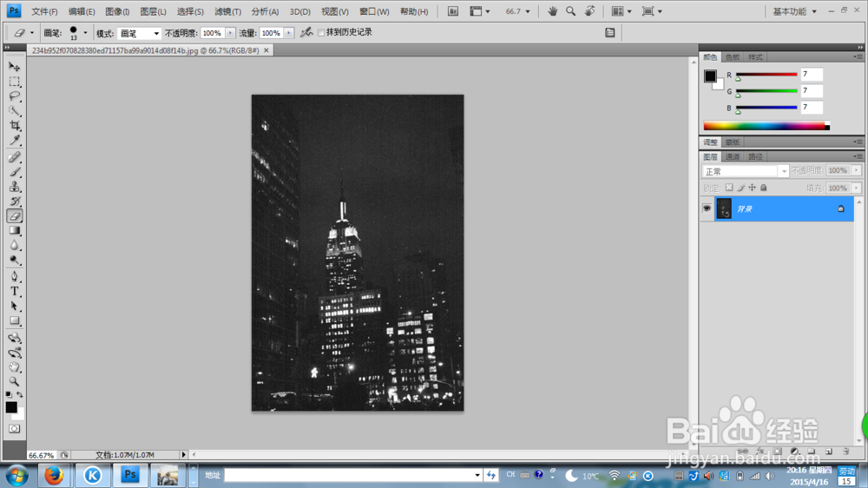Select the Pen tool
This screenshot has height=488, width=868.
click(x=15, y=276)
